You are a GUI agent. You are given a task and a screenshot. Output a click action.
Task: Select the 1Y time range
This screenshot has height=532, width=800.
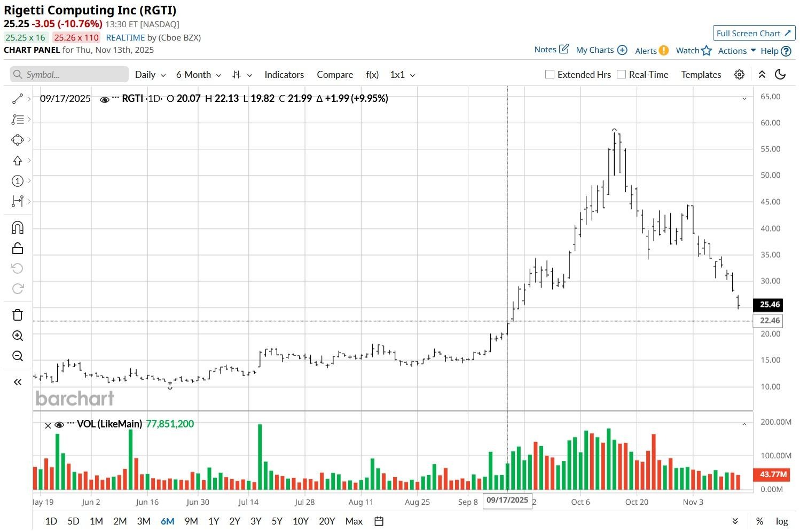click(214, 521)
